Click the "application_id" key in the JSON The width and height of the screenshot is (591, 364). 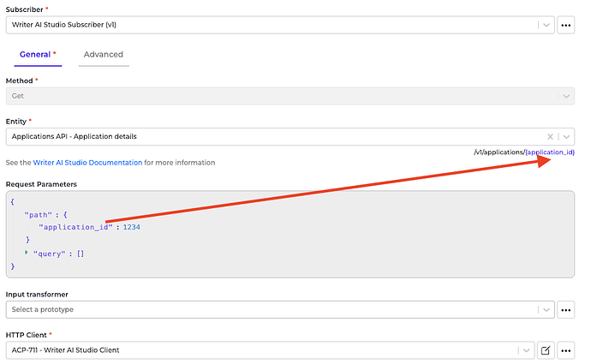[75, 227]
